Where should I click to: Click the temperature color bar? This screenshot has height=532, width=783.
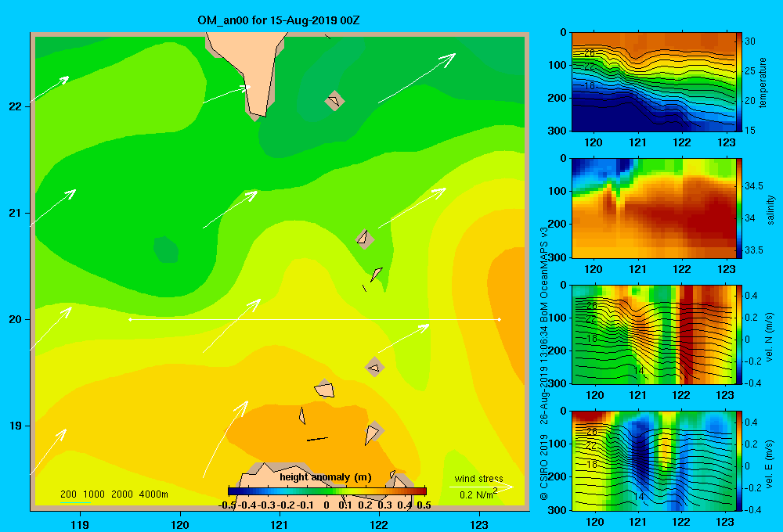coord(739,82)
